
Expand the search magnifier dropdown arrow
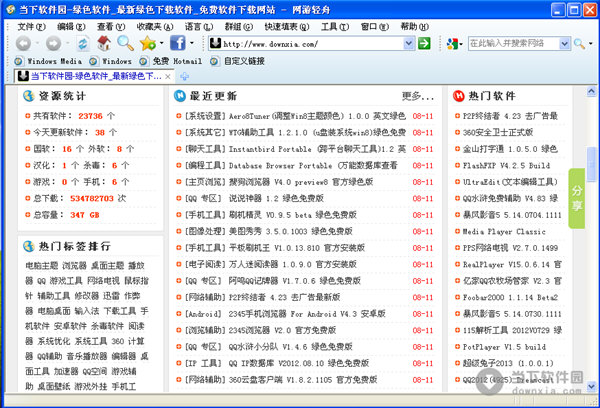(590, 44)
